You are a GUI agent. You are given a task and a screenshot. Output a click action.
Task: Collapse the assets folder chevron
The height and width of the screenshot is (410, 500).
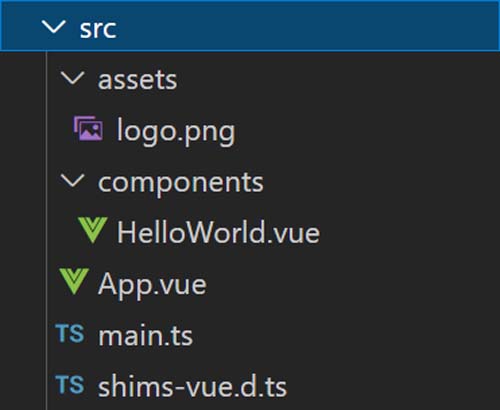pos(72,78)
